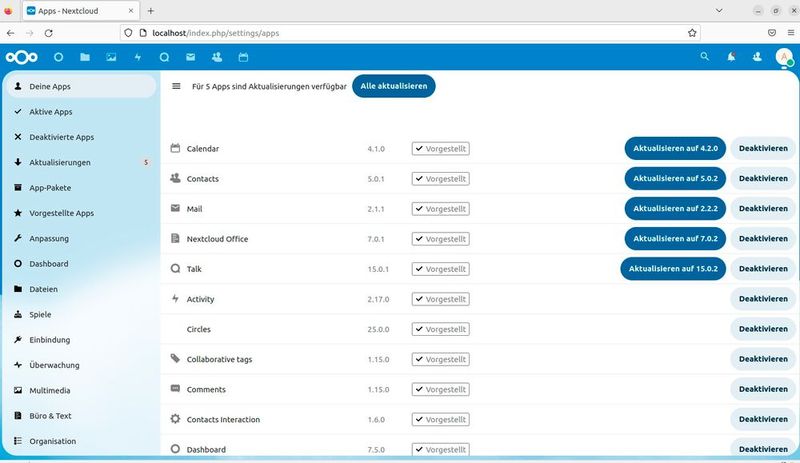Open Dashboard category in sidebar
The image size is (800, 463).
click(x=82, y=264)
